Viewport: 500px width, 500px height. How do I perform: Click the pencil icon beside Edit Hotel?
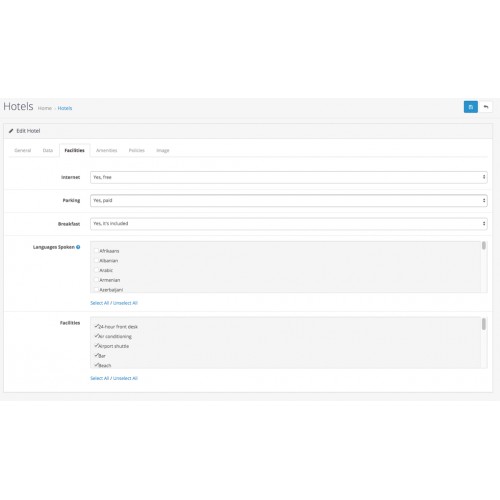tap(11, 131)
